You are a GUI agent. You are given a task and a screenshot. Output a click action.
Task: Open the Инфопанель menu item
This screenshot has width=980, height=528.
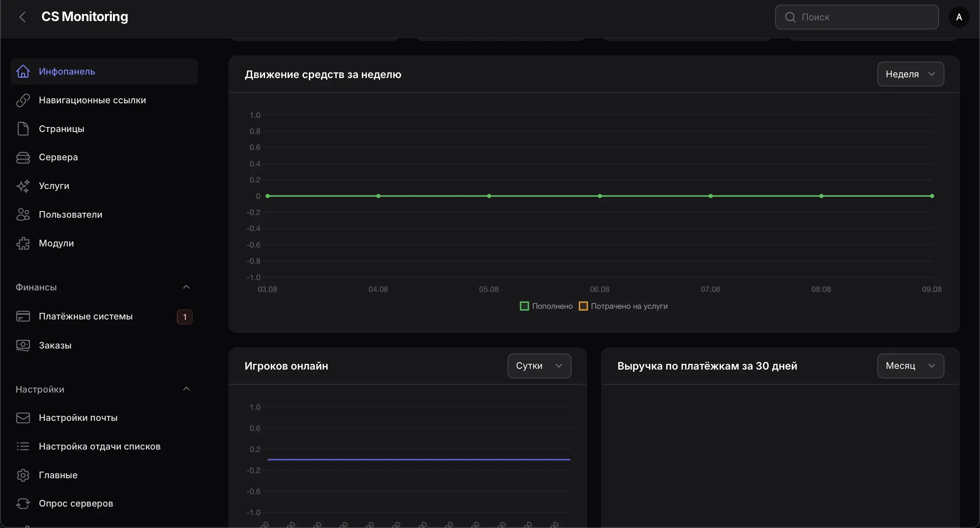tap(104, 72)
